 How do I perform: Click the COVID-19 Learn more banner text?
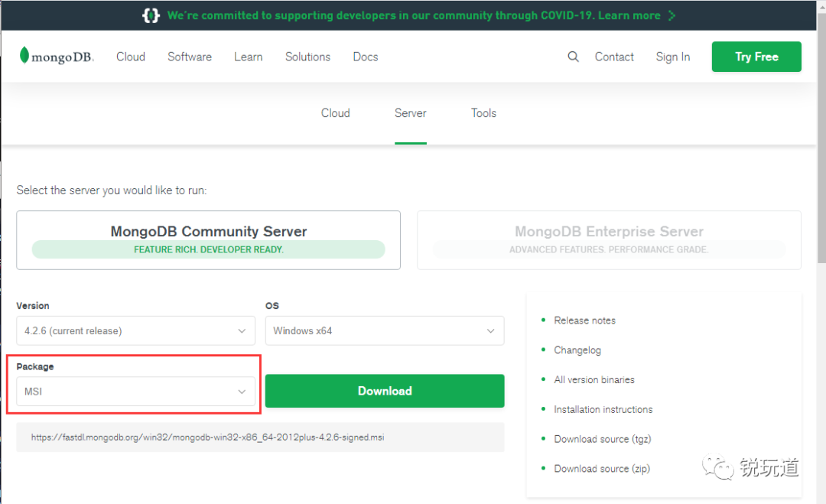pos(414,15)
